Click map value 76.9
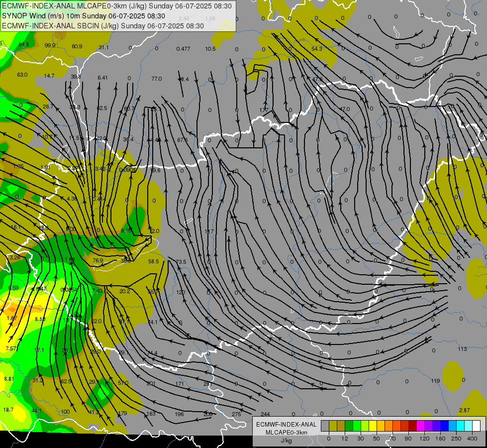The height and width of the screenshot is (448, 487). pos(98,260)
